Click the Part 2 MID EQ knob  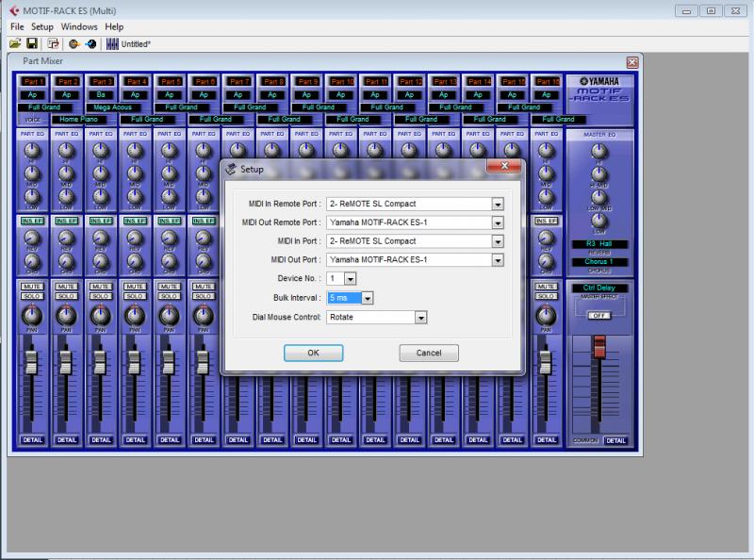(x=66, y=173)
